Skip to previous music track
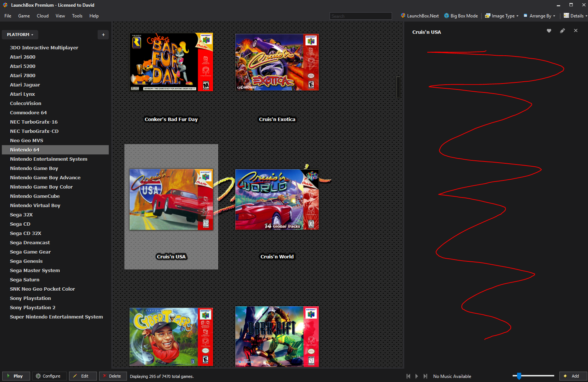The image size is (588, 382). tap(408, 376)
